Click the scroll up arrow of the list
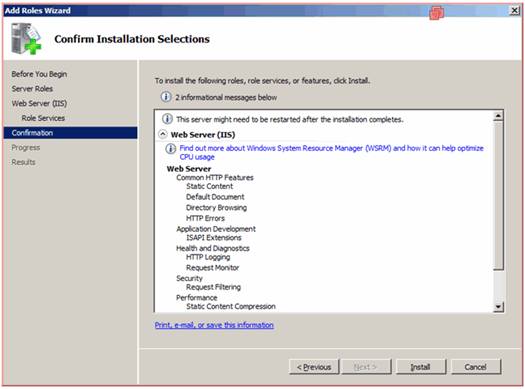The image size is (525, 389). [498, 116]
